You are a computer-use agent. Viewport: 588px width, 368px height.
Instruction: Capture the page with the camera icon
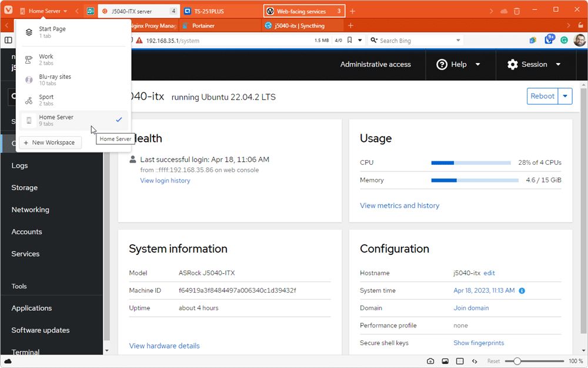(430, 360)
